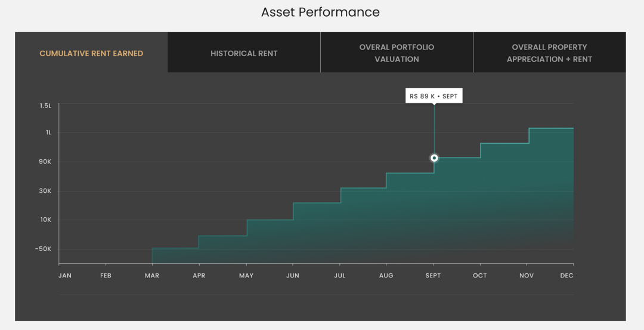The width and height of the screenshot is (644, 330).
Task: Switch to the Historical Rent tab
Action: (244, 53)
